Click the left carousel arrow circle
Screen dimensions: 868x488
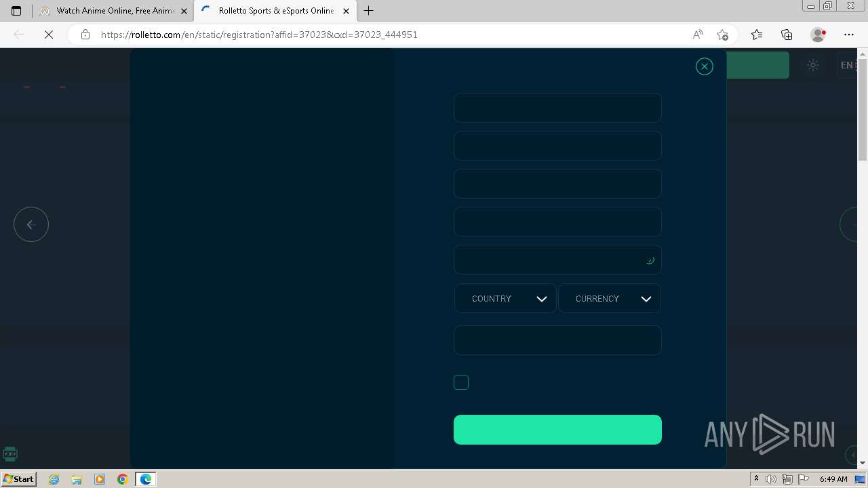point(31,224)
